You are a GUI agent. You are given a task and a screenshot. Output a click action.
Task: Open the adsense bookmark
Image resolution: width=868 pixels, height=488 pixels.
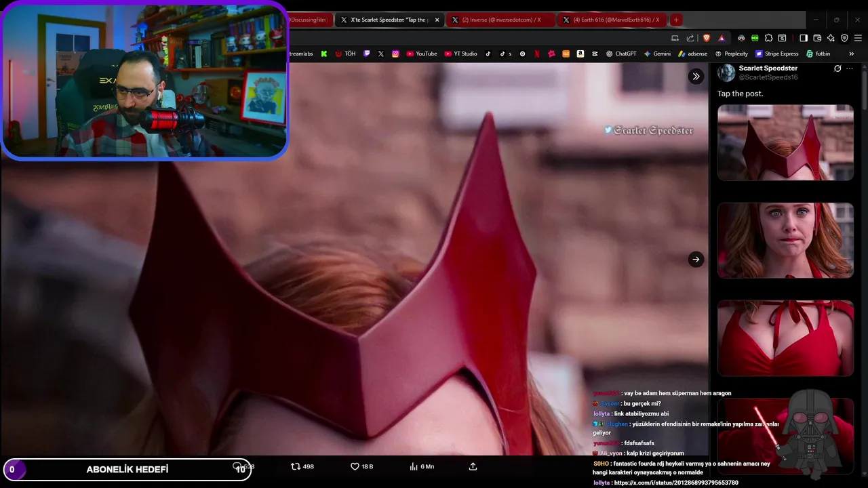pos(692,54)
